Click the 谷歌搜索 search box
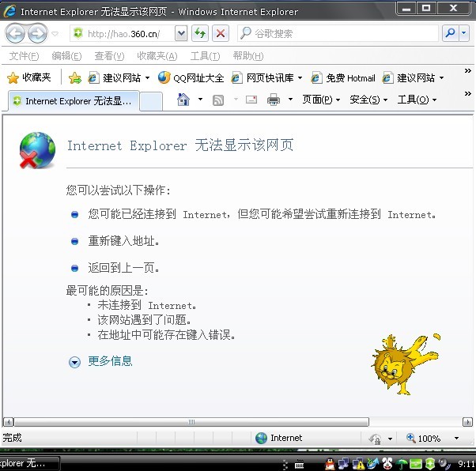This screenshot has height=471, width=476. [x=338, y=33]
